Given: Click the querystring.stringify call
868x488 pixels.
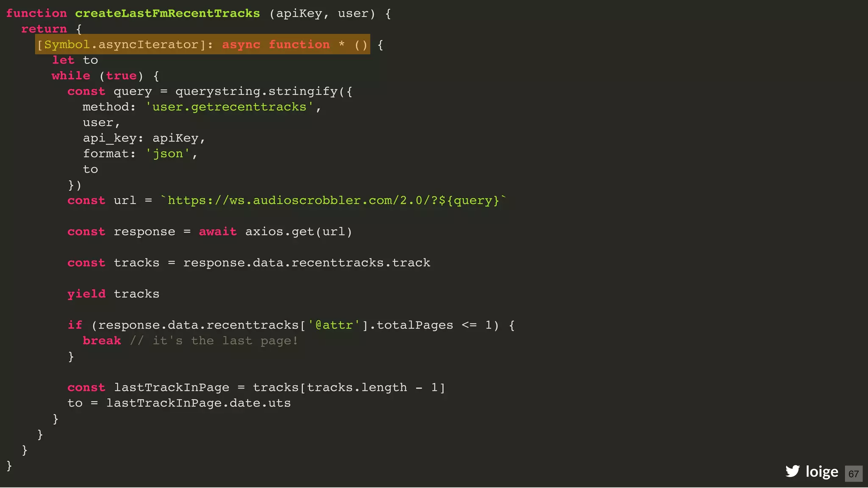Looking at the screenshot, I should (264, 91).
